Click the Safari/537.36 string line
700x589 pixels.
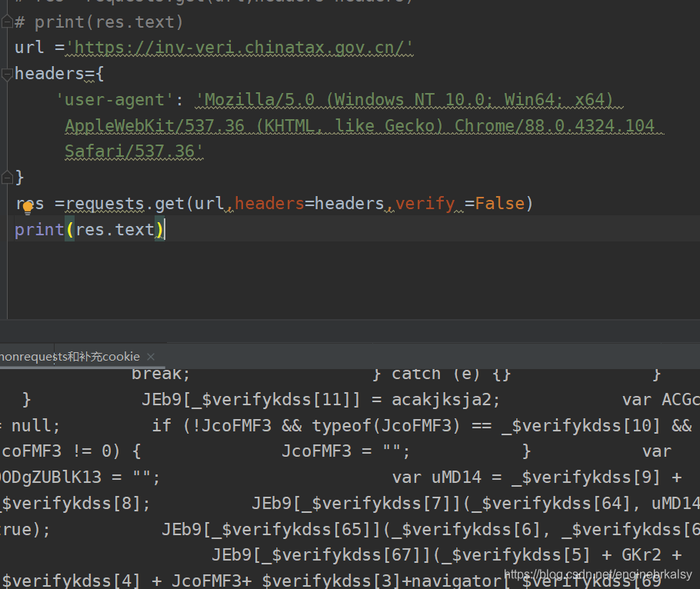(x=134, y=151)
